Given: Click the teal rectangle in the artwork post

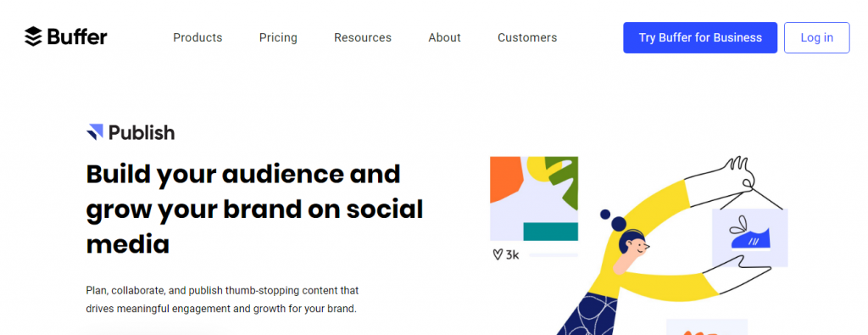Looking at the screenshot, I should pos(551,232).
